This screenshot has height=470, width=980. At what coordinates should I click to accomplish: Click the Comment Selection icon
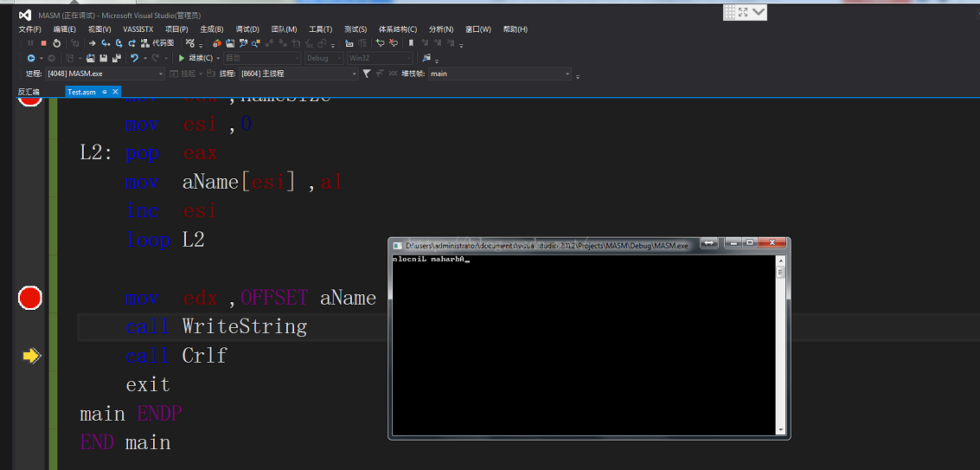click(x=380, y=43)
